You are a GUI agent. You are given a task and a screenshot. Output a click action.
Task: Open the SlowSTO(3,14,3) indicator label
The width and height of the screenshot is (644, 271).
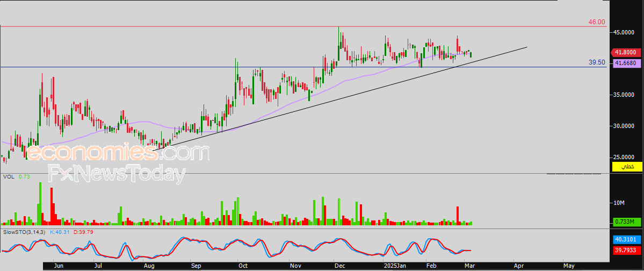coord(24,232)
